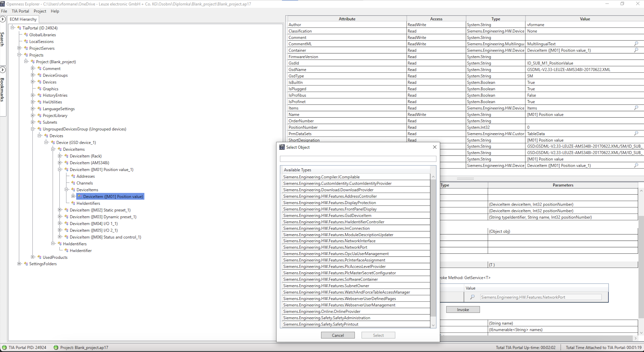644x352 pixels.
Task: Collapse the UngroupedDevicesGroup tree node
Action: 33,129
